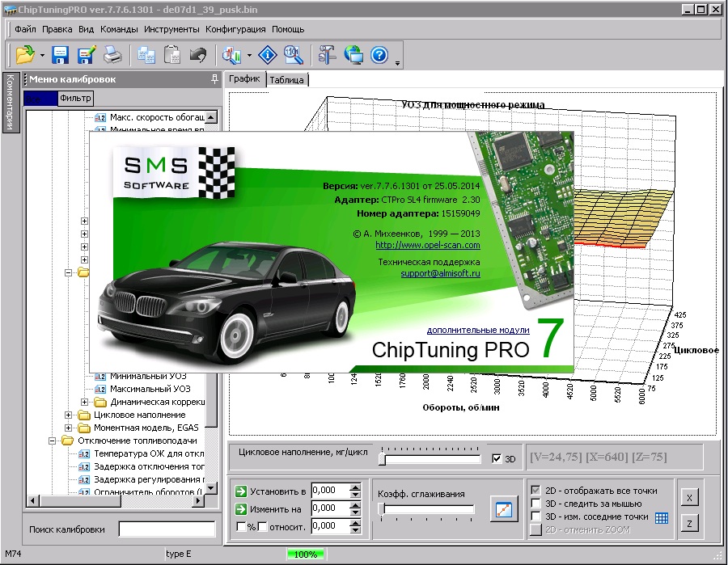The height and width of the screenshot is (565, 728).
Task: Open the Инструменты menu
Action: tap(171, 29)
